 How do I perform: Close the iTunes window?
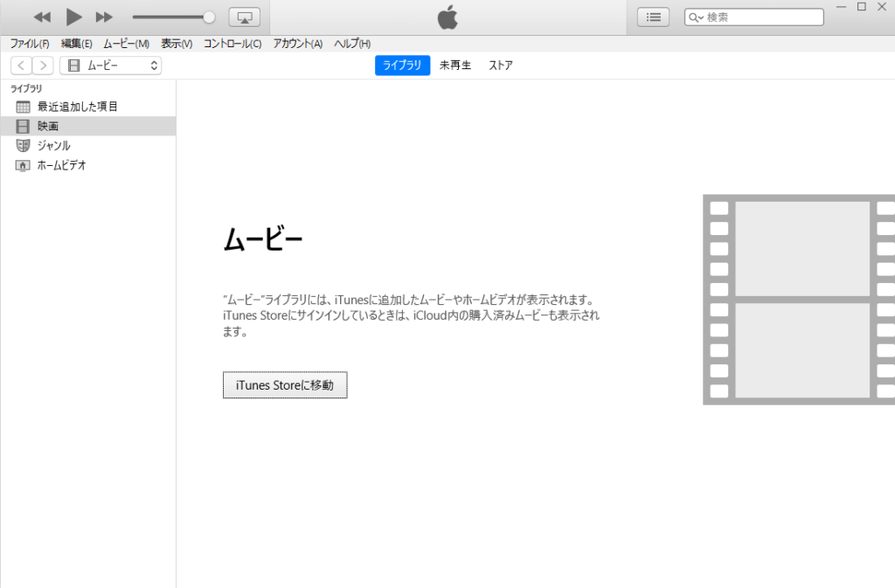(882, 7)
